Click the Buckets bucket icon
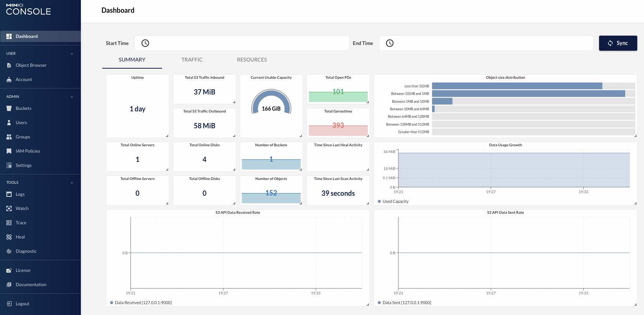 (x=9, y=108)
